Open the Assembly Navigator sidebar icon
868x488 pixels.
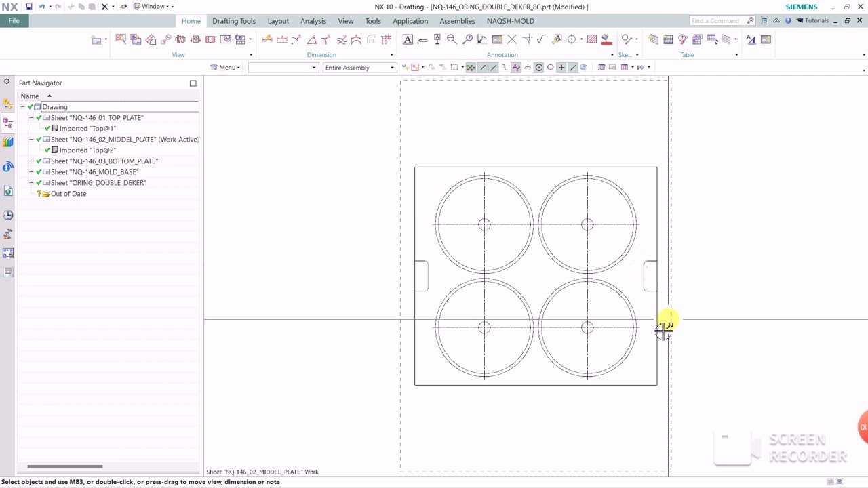coord(8,104)
